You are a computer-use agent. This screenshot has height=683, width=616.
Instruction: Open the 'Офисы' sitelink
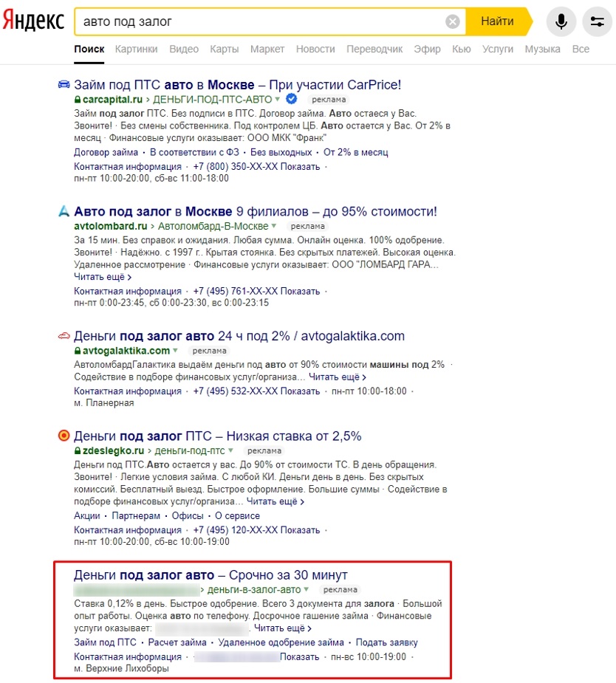coord(188,515)
